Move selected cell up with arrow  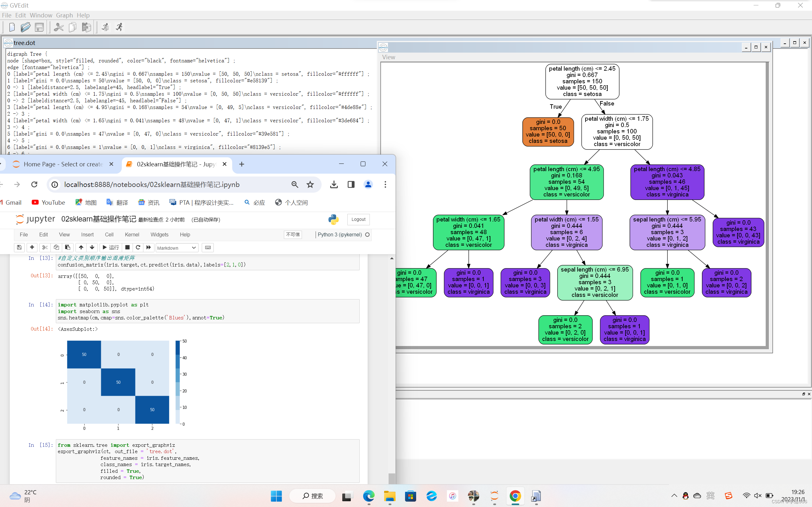[x=81, y=247]
